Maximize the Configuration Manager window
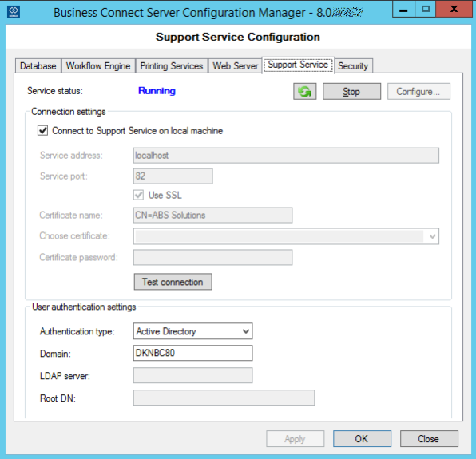 (426, 9)
